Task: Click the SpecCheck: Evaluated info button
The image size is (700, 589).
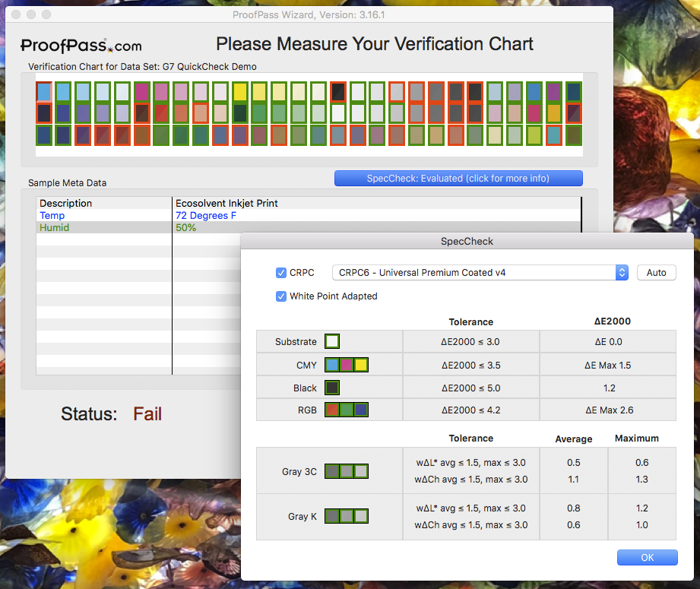Action: click(x=458, y=178)
